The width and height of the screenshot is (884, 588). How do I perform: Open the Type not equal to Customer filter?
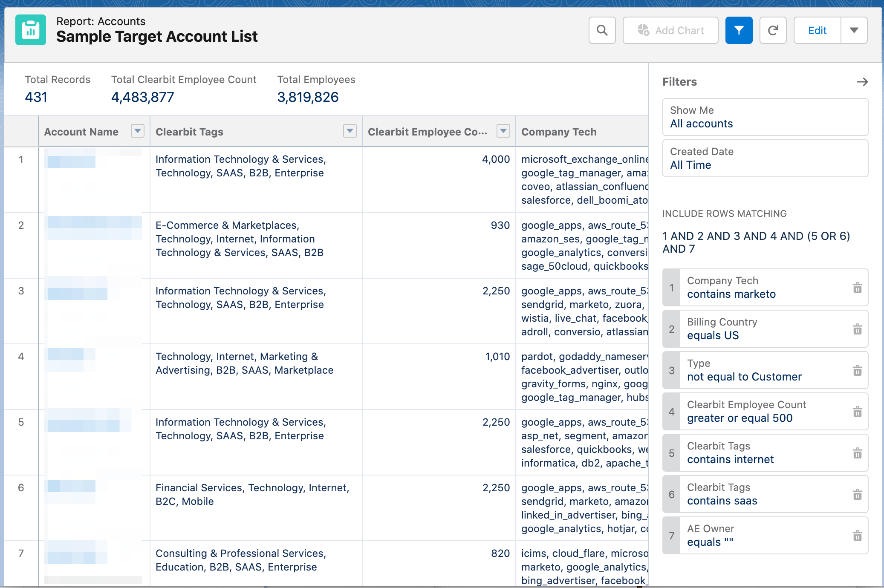(x=765, y=370)
